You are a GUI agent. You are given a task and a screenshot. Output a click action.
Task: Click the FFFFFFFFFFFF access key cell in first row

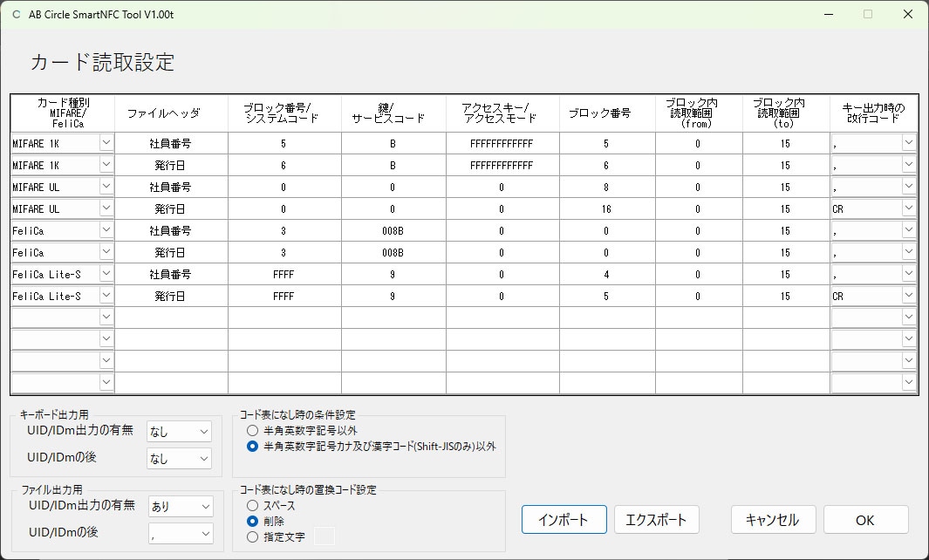[x=502, y=143]
